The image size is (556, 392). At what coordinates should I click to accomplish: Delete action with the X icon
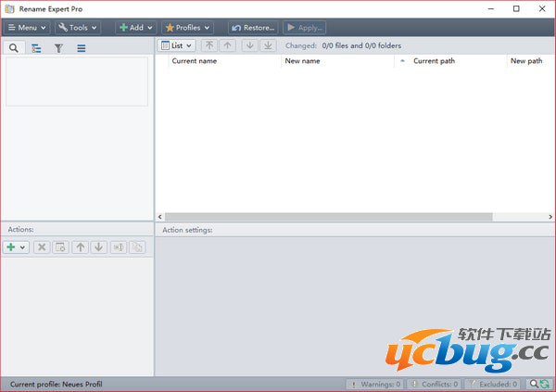(x=42, y=247)
